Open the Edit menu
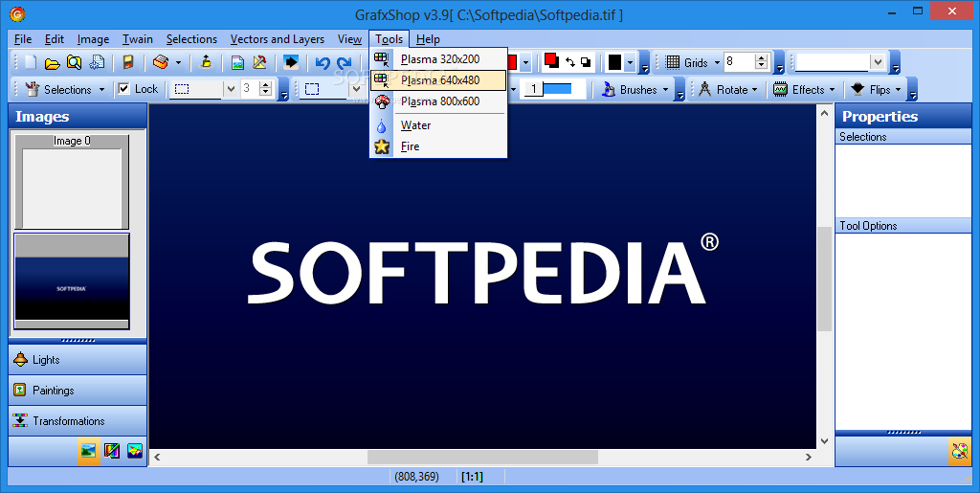The height and width of the screenshot is (493, 980). pos(55,38)
